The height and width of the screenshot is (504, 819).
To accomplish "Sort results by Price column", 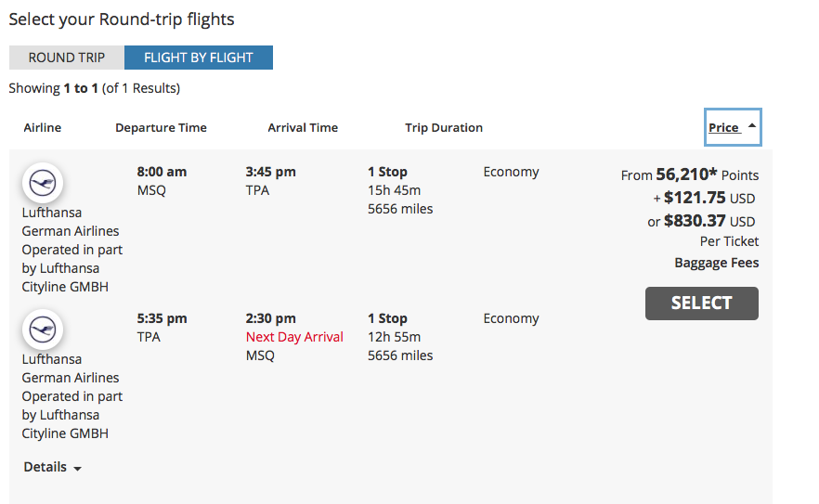I will pyautogui.click(x=724, y=127).
